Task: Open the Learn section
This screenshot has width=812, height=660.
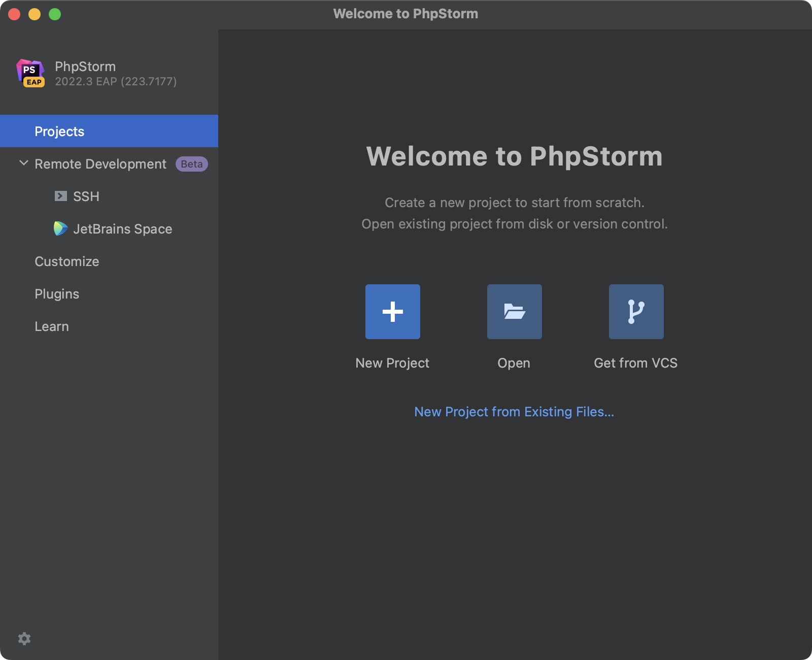Action: [51, 326]
